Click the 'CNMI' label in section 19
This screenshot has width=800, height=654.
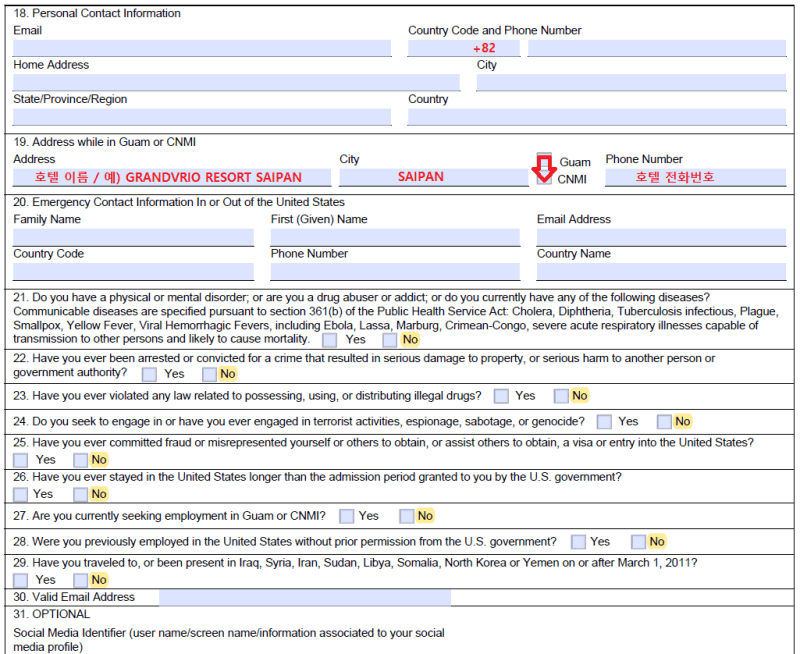click(572, 180)
